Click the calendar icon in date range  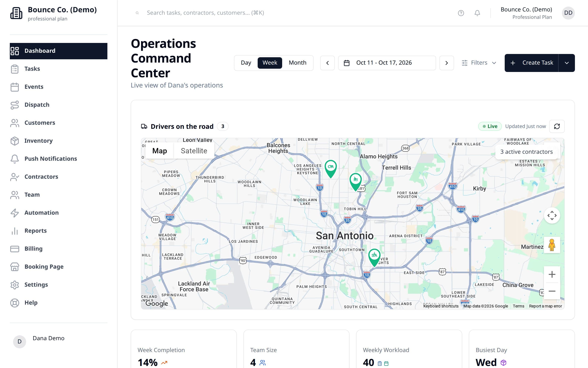[x=347, y=63]
